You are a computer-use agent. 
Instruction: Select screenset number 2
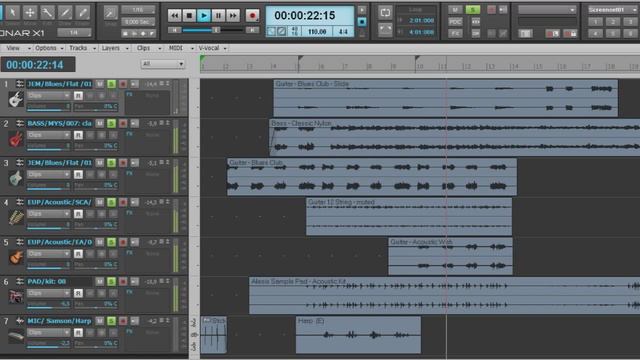(x=613, y=22)
